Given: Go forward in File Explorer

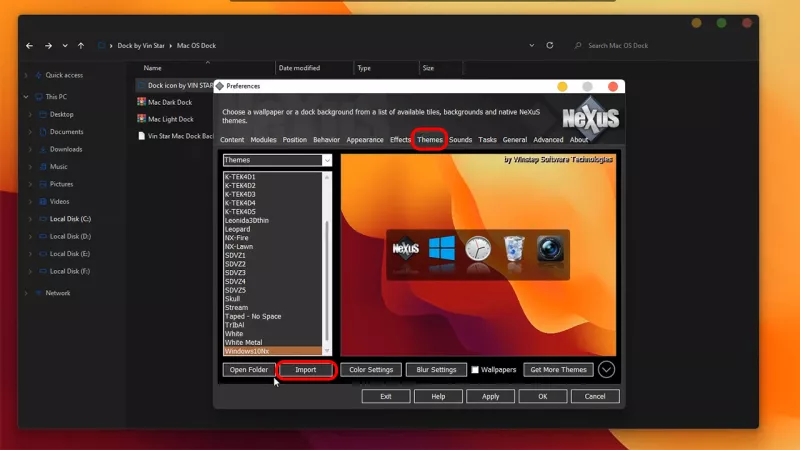Looking at the screenshot, I should click(x=48, y=45).
